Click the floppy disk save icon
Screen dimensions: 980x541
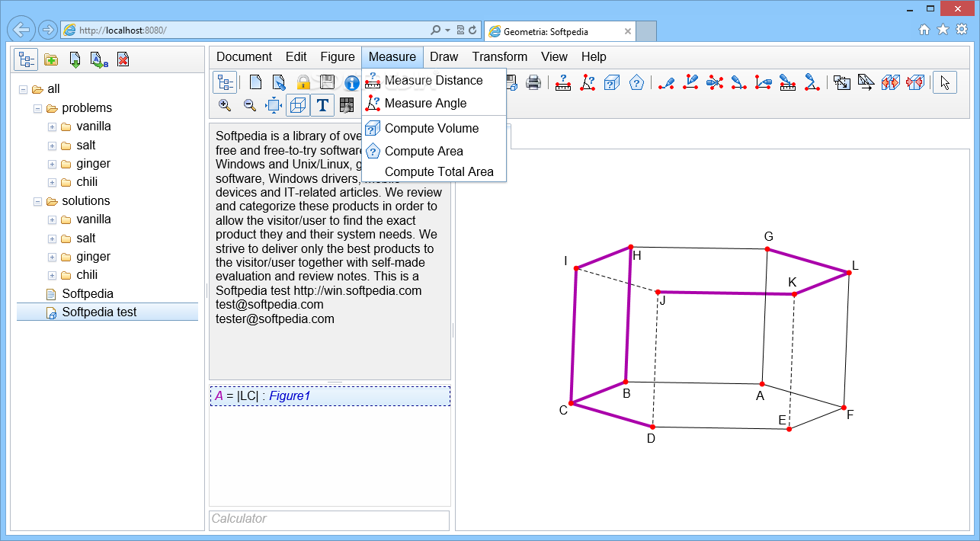pos(327,82)
